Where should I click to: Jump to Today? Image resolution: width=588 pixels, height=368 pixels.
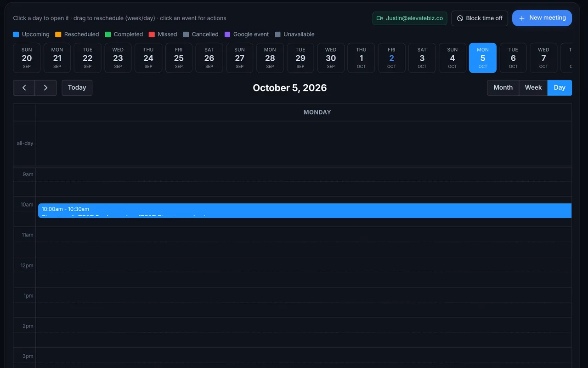point(77,88)
